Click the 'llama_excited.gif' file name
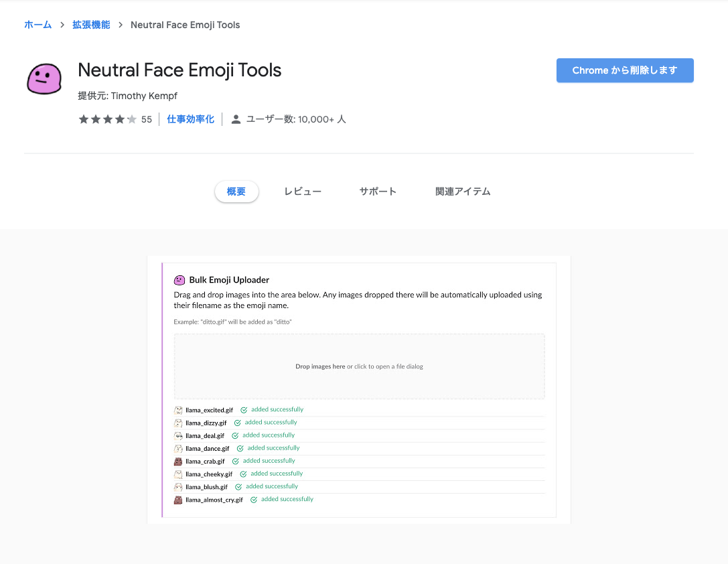This screenshot has height=564, width=728. (x=210, y=410)
